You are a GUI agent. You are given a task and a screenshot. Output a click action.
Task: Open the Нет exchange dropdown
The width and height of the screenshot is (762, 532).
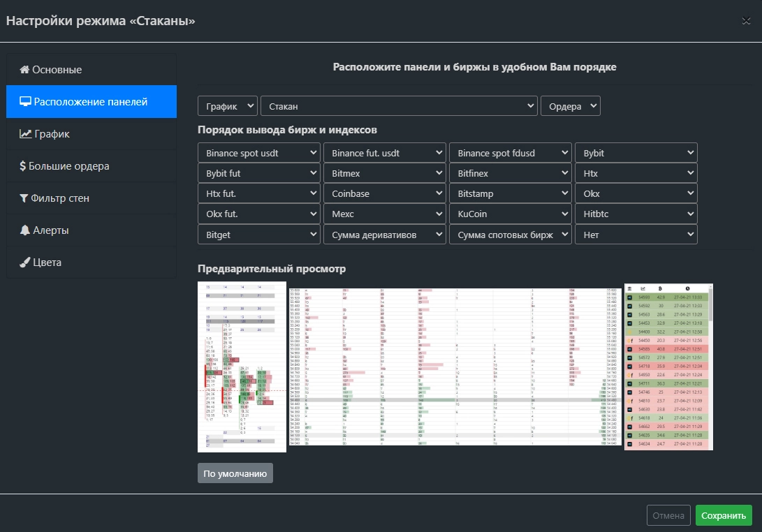[x=636, y=235]
